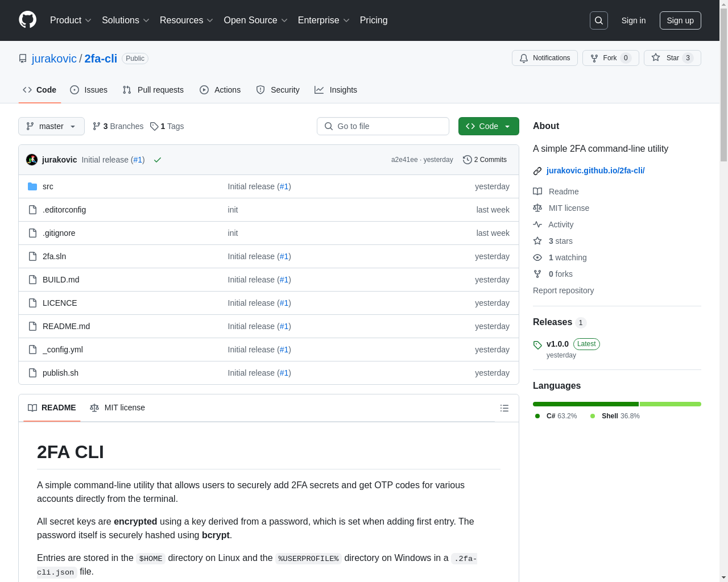728x582 pixels.
Task: Click the Notifications bell button
Action: point(545,58)
